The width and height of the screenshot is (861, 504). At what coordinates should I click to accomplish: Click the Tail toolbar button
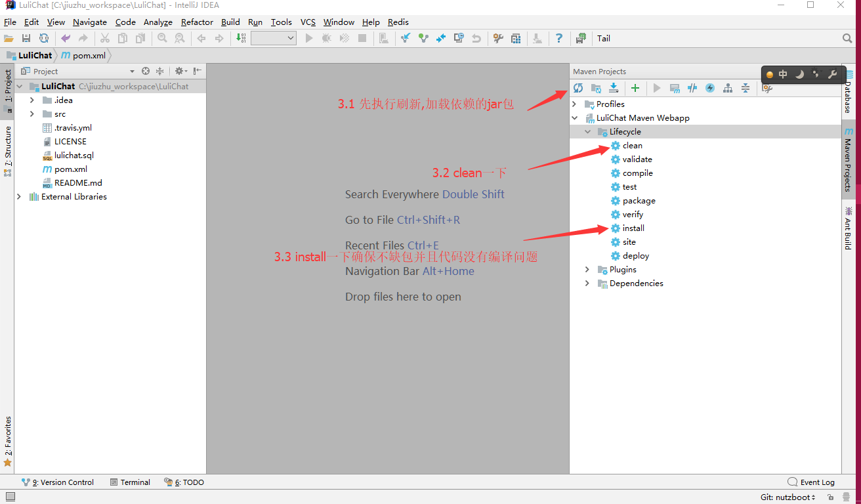pyautogui.click(x=603, y=39)
